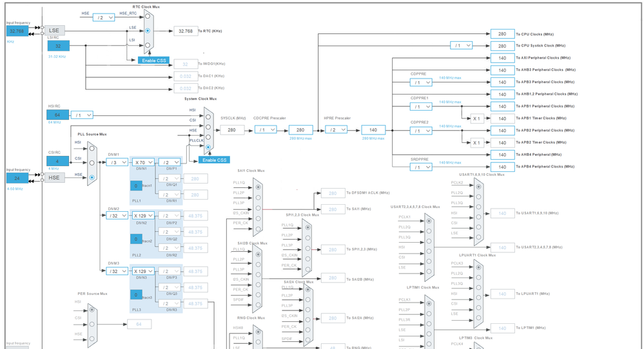The width and height of the screenshot is (644, 349).
Task: Click the CSI RC 4 value box
Action: coord(57,161)
